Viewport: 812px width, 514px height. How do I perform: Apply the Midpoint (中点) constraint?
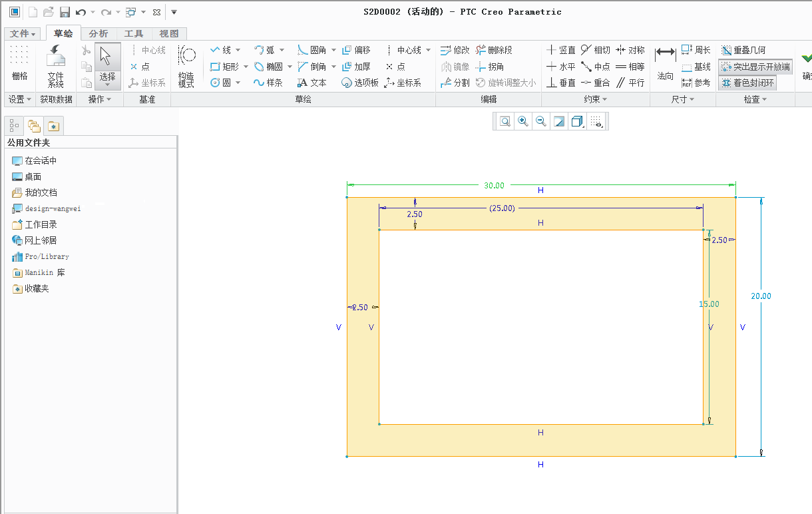click(595, 67)
